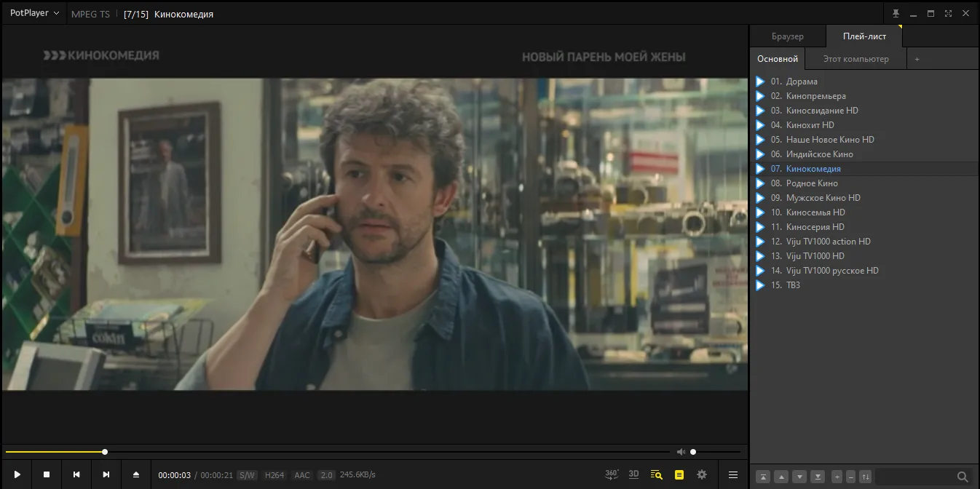Toggle 3D video mode
This screenshot has height=489, width=980.
pyautogui.click(x=633, y=474)
